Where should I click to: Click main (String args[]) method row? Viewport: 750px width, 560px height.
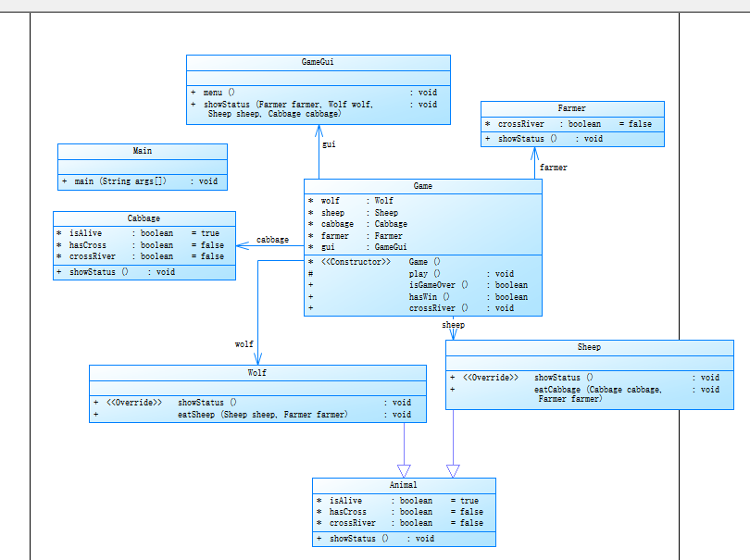point(139,181)
